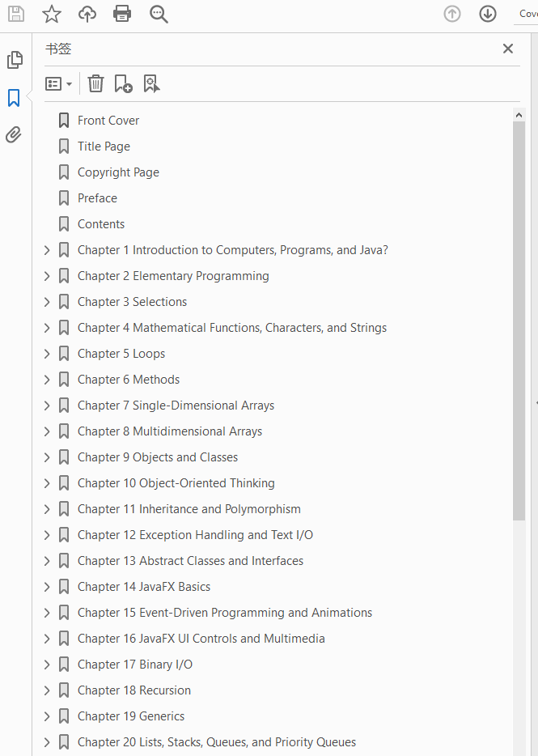538x756 pixels.
Task: Click bookmark icon of Chapter 20 Lists, Stacks
Action: pyautogui.click(x=64, y=742)
